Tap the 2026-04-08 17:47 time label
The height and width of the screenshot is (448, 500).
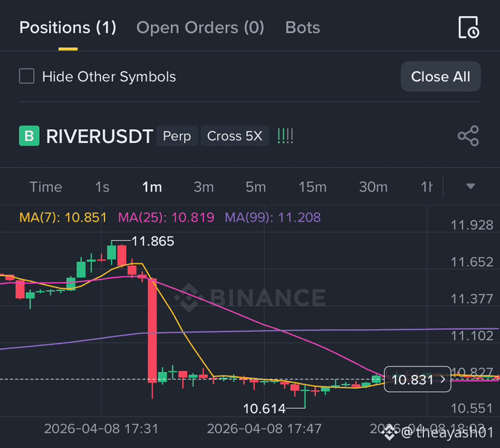click(264, 429)
